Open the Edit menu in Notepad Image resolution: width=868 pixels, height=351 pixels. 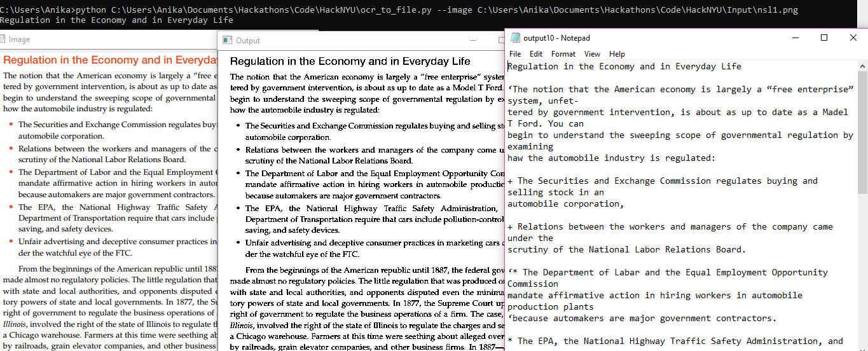(536, 54)
